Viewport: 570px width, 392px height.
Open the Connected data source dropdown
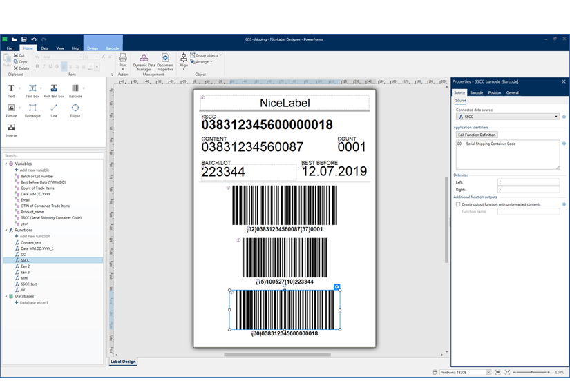[555, 117]
